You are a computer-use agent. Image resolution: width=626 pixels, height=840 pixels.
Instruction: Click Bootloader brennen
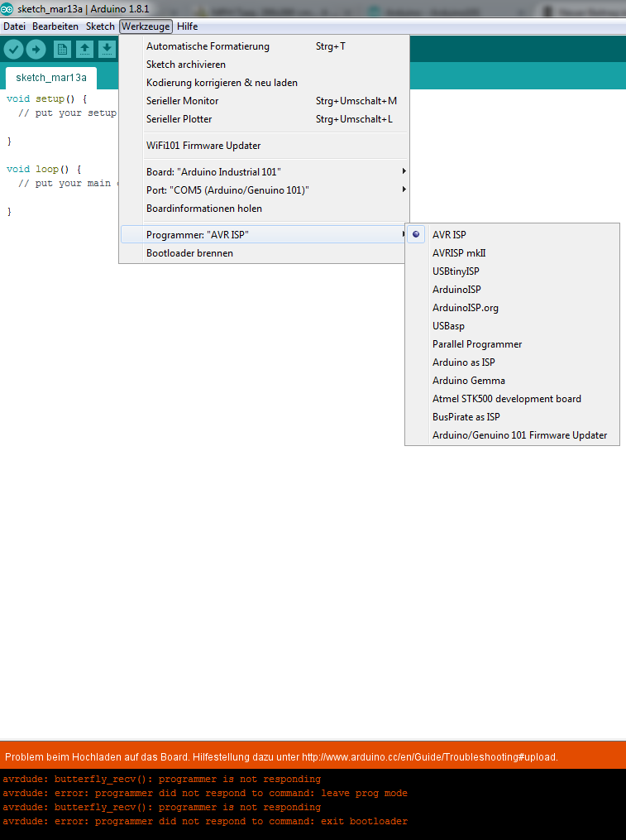tap(264, 253)
